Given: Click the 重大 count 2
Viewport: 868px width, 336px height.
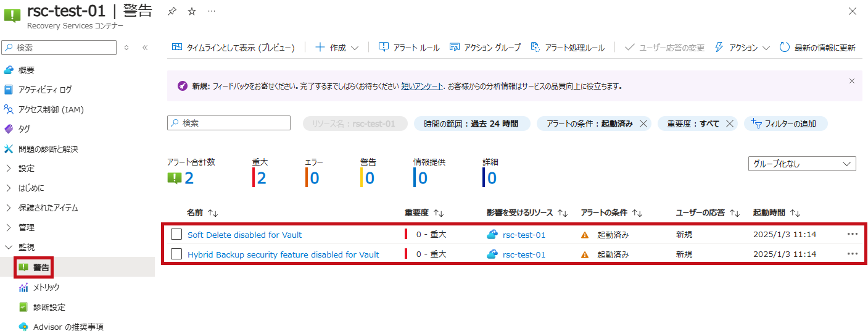Looking at the screenshot, I should (262, 178).
